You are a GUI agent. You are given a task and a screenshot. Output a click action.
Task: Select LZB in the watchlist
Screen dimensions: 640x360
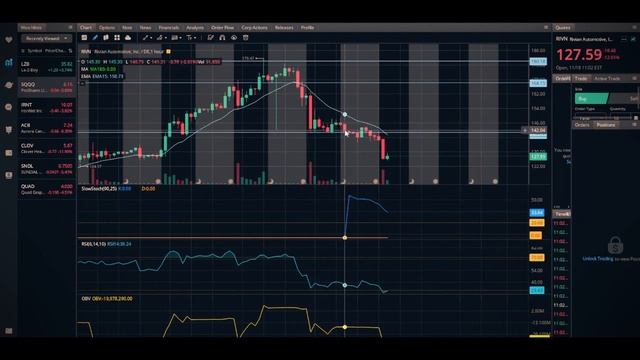47,67
